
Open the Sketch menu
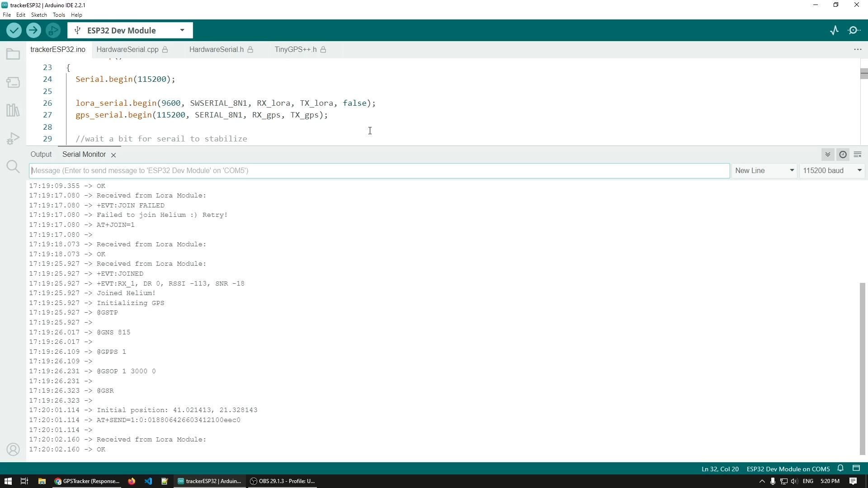39,15
